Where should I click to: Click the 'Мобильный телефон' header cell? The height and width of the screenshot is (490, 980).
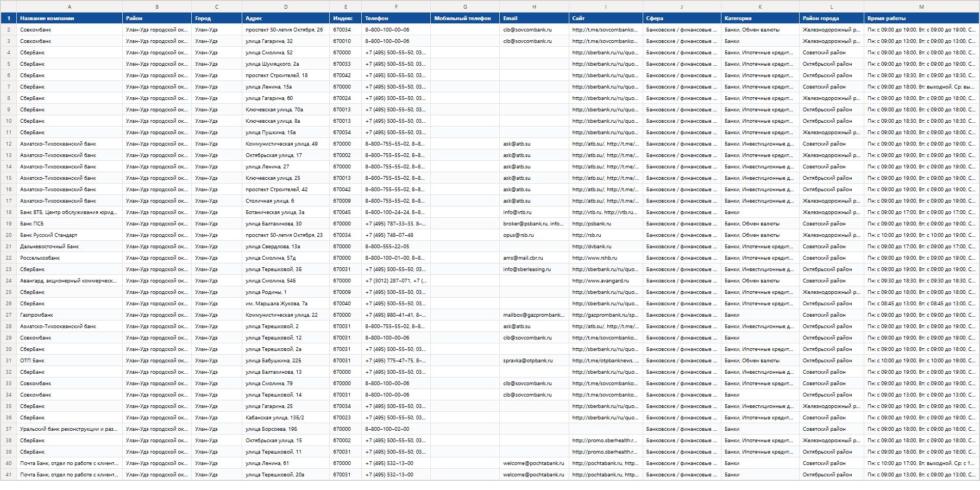click(x=465, y=18)
